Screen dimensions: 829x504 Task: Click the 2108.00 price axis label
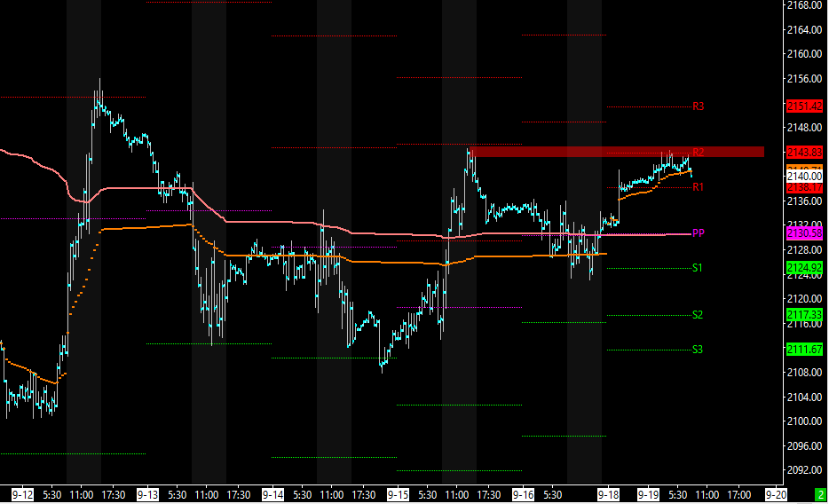coord(804,373)
